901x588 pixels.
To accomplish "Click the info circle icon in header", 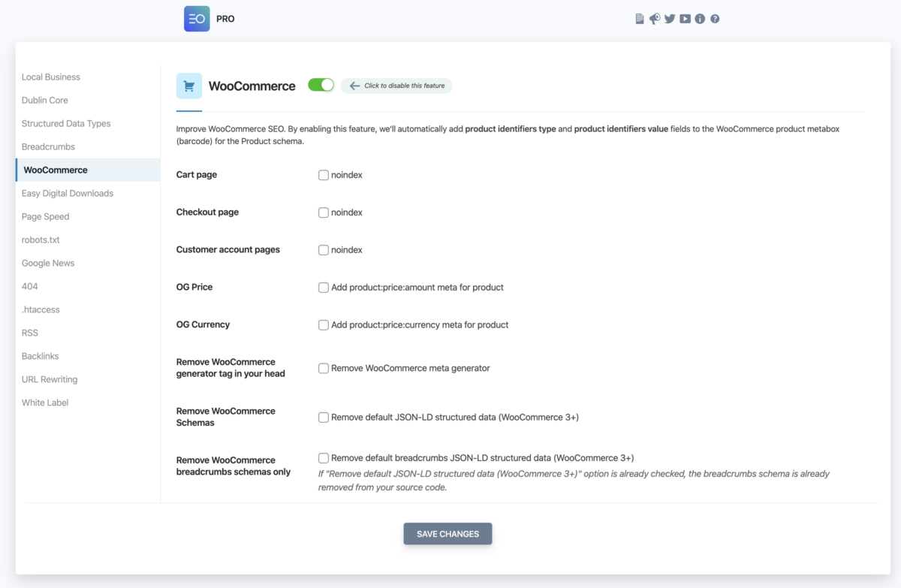I will coord(700,19).
